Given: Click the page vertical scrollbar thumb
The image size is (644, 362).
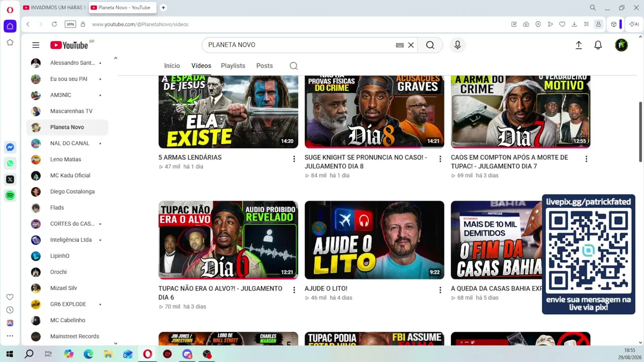Looking at the screenshot, I should click(640, 132).
